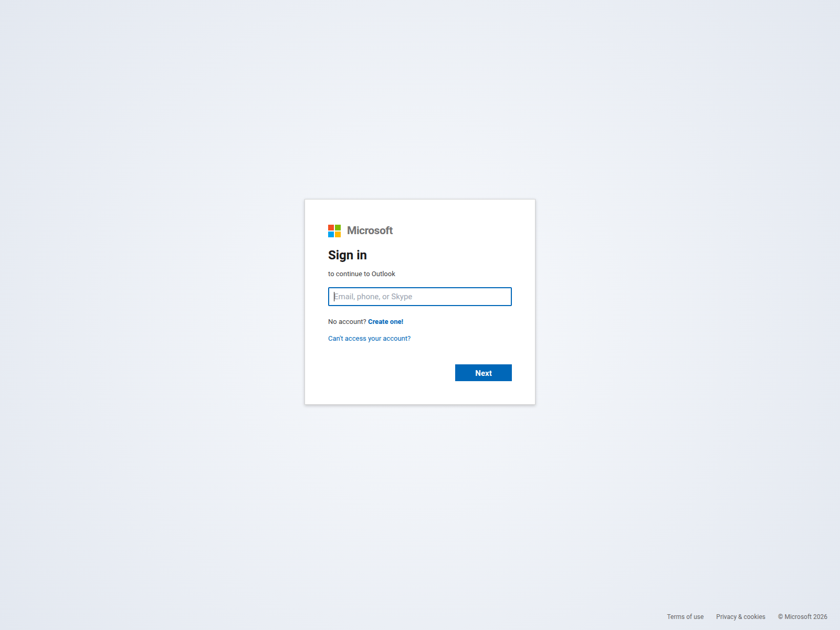
Task: Click the "to continue to Outlook" text
Action: coord(362,274)
